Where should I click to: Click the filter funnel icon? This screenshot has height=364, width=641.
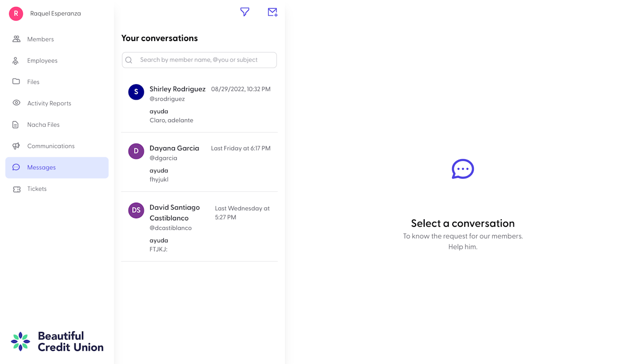[x=244, y=12]
